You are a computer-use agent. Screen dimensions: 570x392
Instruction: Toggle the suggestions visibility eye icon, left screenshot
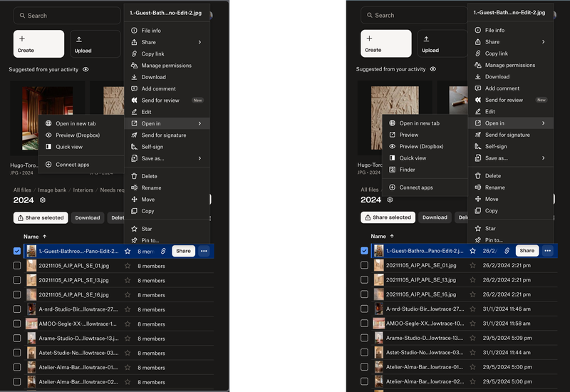[85, 69]
